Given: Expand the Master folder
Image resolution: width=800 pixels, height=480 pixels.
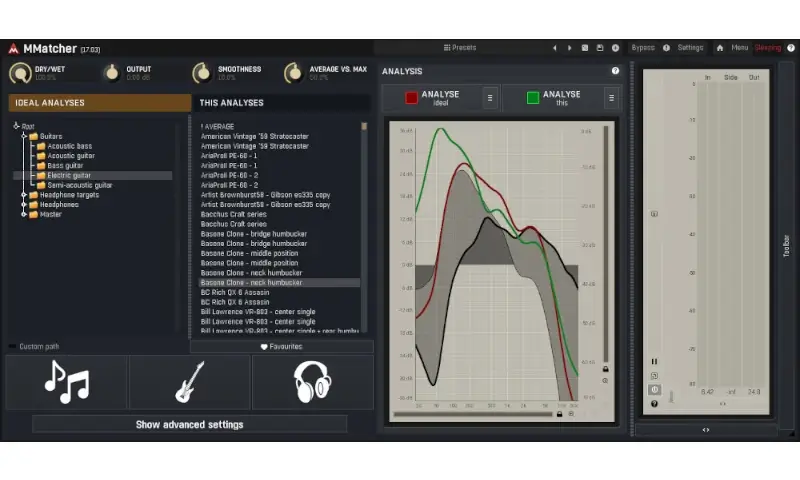Looking at the screenshot, I should 24,214.
